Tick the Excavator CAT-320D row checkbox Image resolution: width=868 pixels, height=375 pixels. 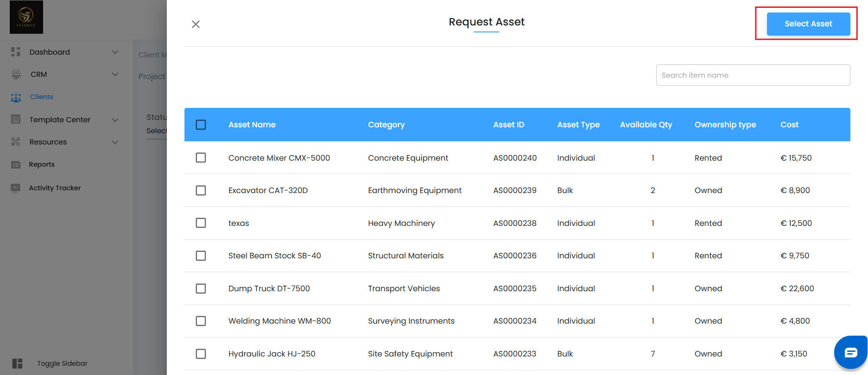tap(201, 190)
